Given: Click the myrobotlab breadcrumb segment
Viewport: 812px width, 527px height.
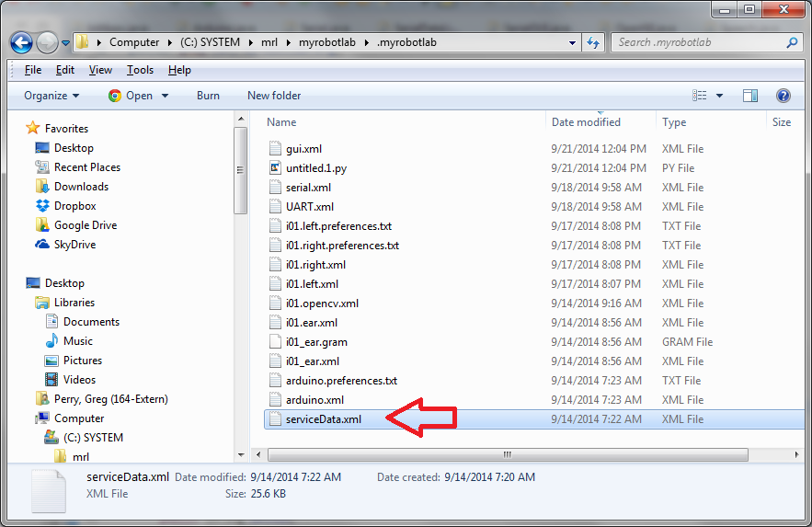Looking at the screenshot, I should click(326, 42).
